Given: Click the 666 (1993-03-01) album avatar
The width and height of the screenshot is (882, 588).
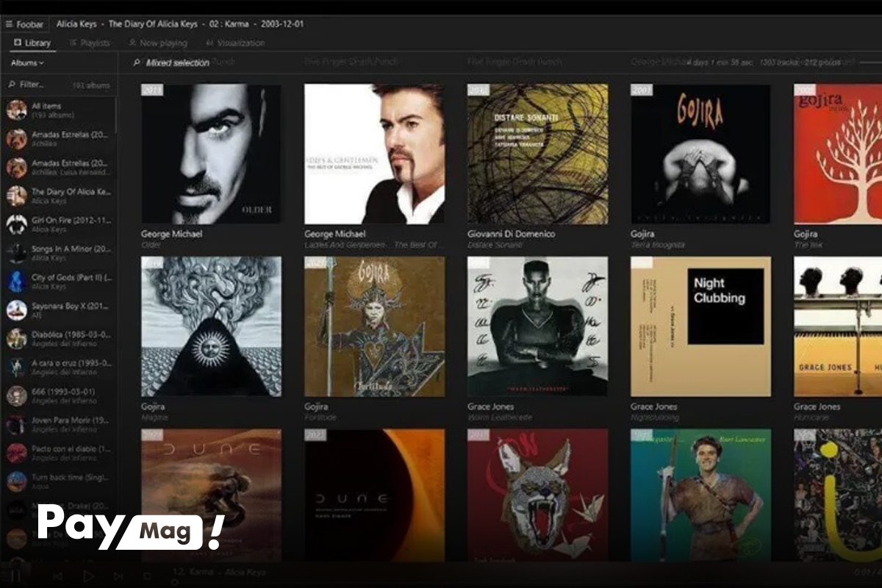Looking at the screenshot, I should [16, 395].
